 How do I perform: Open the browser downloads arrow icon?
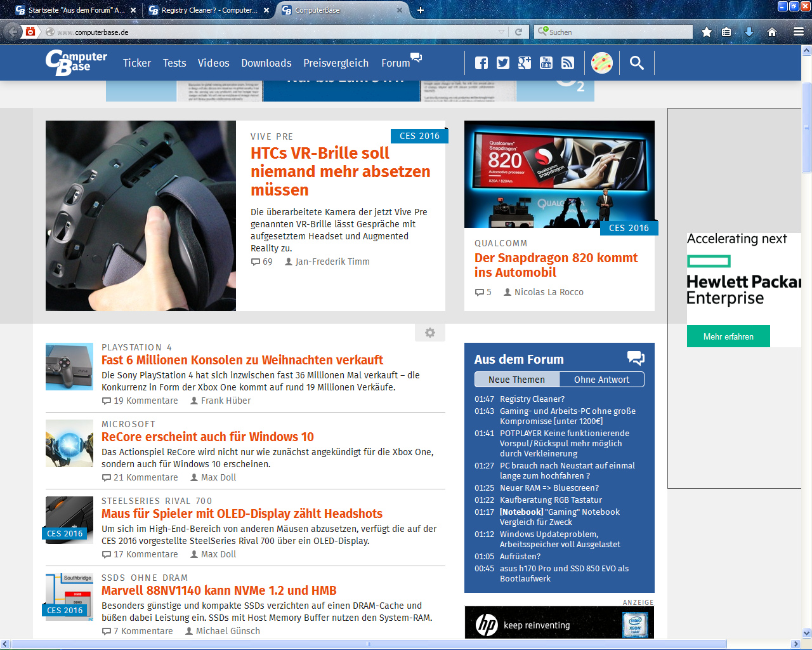point(749,32)
